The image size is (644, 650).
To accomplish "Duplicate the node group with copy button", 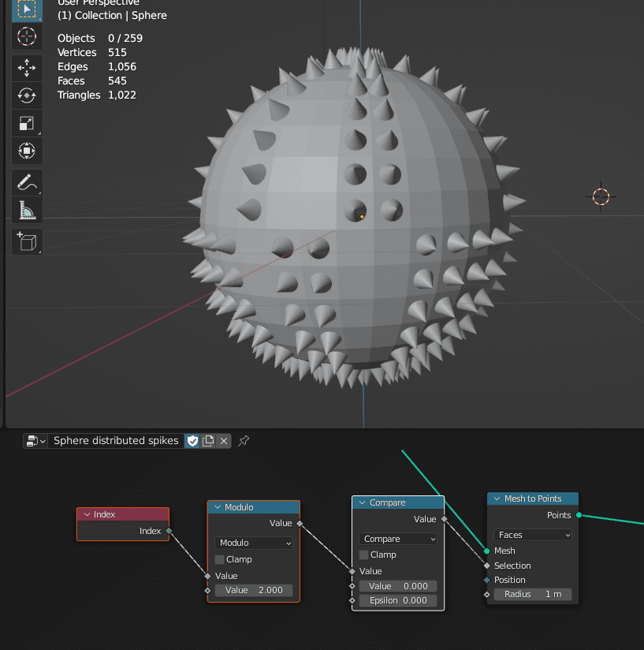I will (x=208, y=441).
